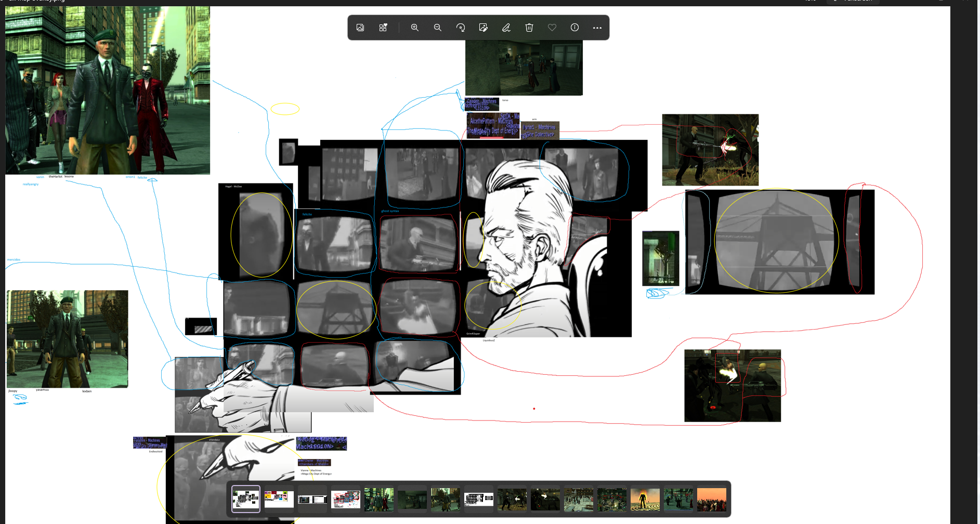980x524 pixels.
Task: Open the flaming figure on checkered floor thumbnail
Action: click(x=645, y=499)
